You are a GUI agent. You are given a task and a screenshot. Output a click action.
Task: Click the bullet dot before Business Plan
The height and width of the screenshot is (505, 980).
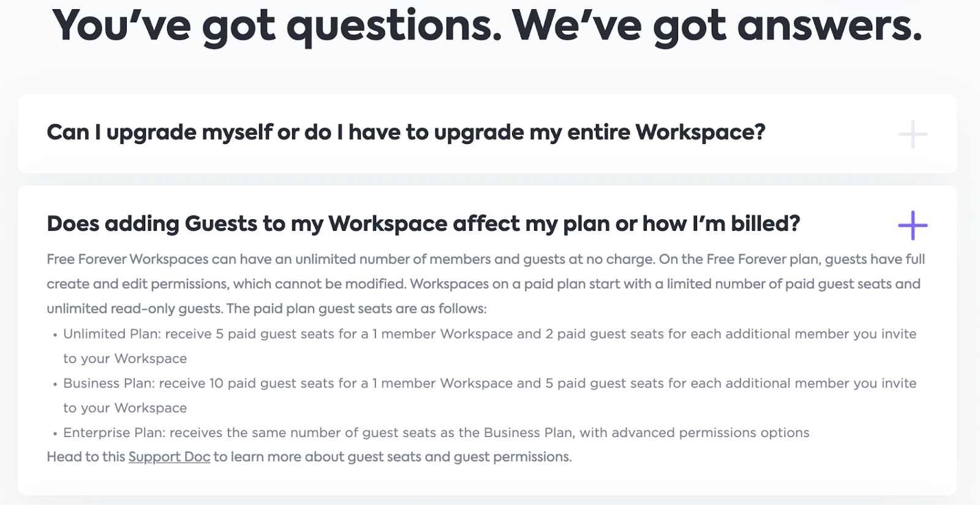tap(55, 384)
